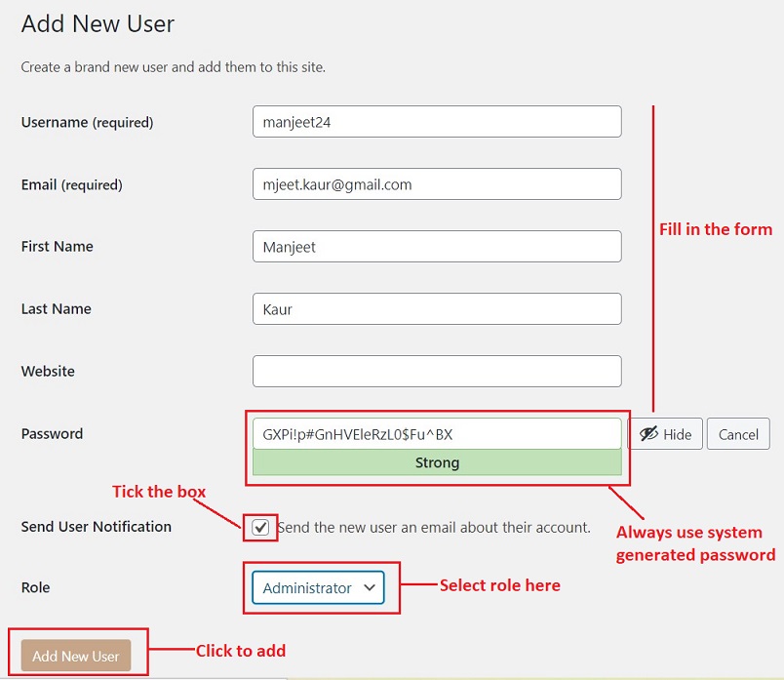Tick the Send User Notification checkbox

tap(260, 527)
